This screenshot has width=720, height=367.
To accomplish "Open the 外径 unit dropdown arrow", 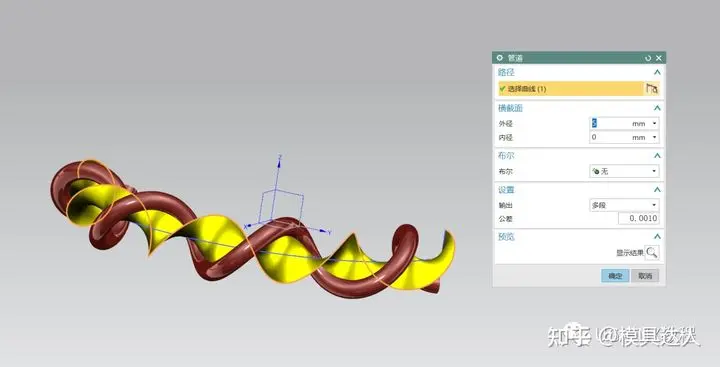I will tap(654, 124).
